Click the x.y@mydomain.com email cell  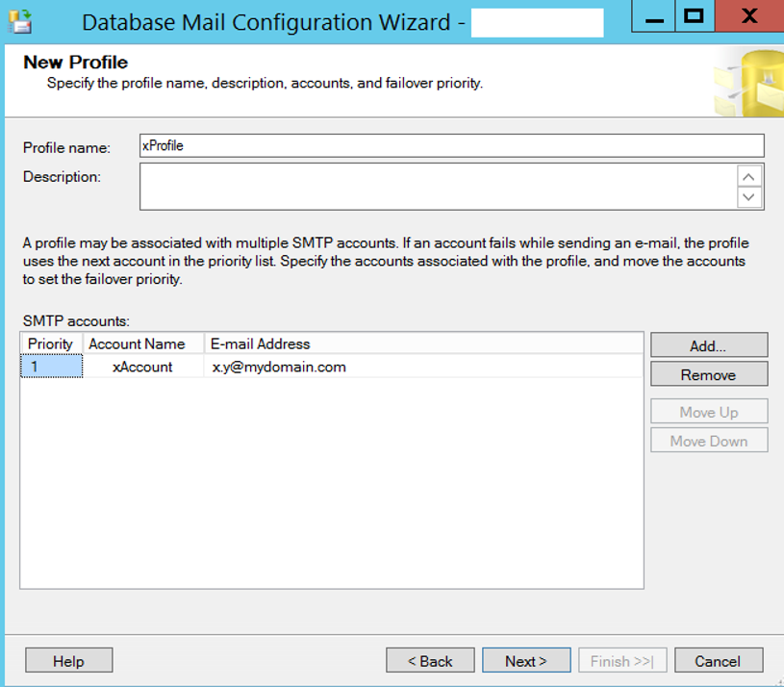point(423,367)
